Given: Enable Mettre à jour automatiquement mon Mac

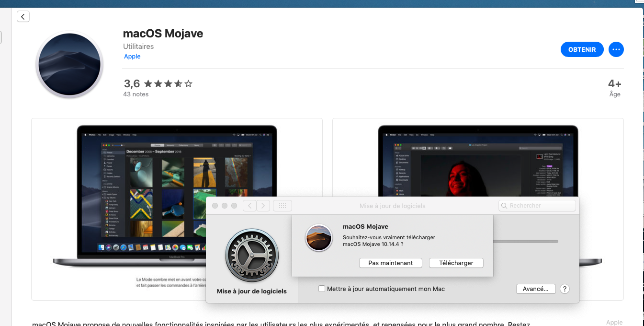Looking at the screenshot, I should [322, 289].
